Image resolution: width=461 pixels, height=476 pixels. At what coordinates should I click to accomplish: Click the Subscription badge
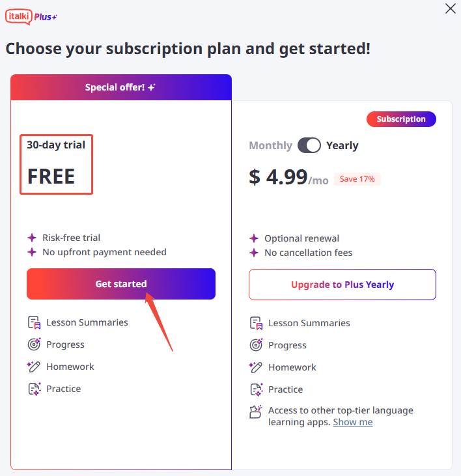pos(401,119)
